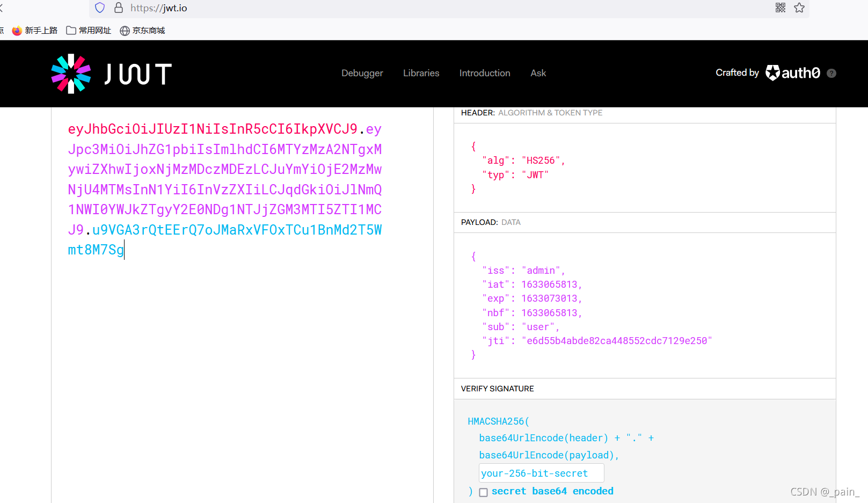Click the "nbf": 1633065813 payload line
Viewport: 868px width, 503px height.
(x=532, y=313)
